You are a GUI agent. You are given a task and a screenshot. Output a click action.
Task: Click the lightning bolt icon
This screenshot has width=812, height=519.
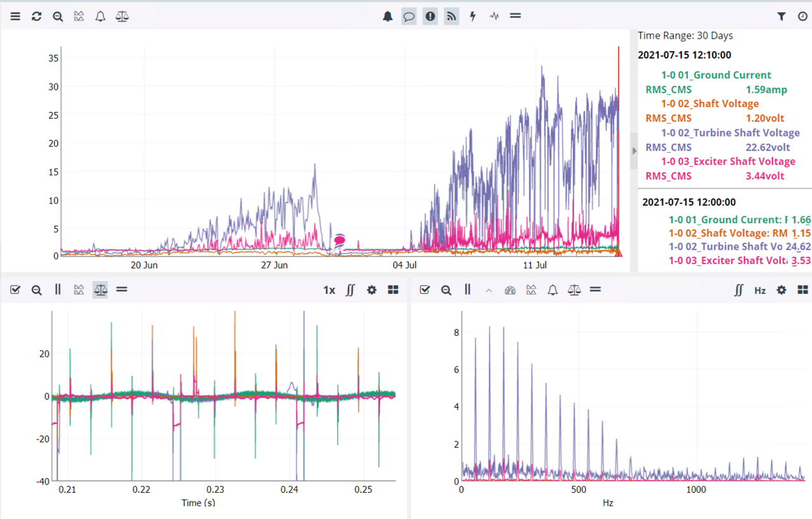point(472,17)
